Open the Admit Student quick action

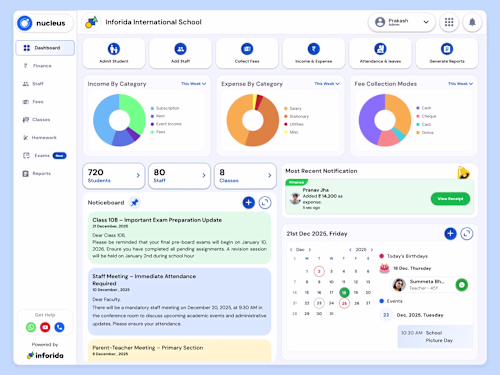pos(114,53)
